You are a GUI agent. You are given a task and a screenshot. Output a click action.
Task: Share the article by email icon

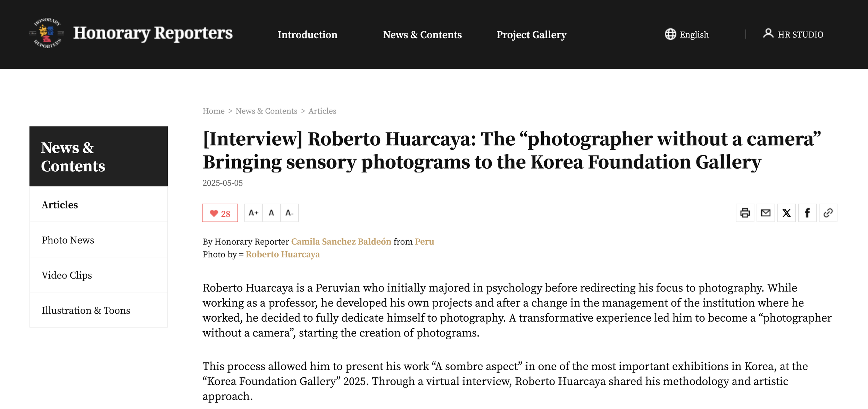click(766, 213)
